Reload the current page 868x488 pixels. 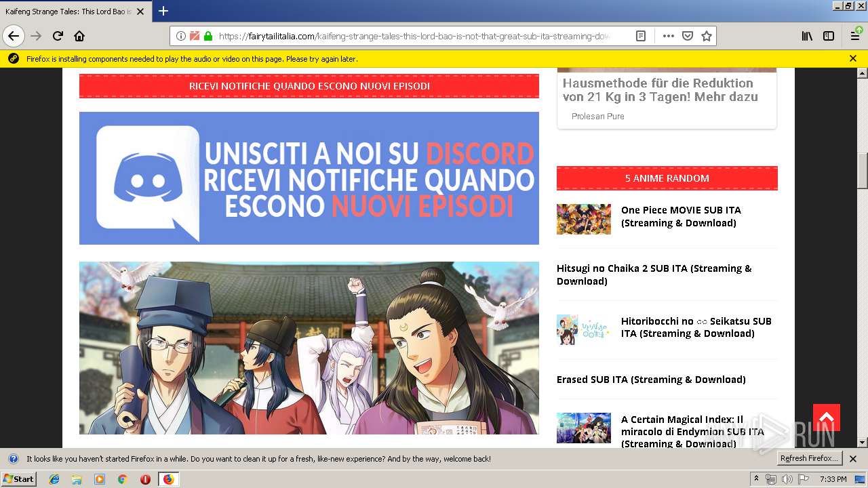tap(58, 36)
